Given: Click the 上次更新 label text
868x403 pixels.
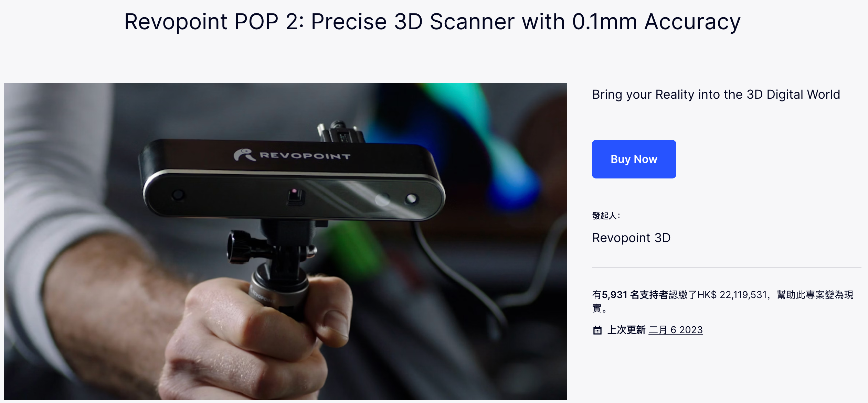Looking at the screenshot, I should [x=626, y=330].
